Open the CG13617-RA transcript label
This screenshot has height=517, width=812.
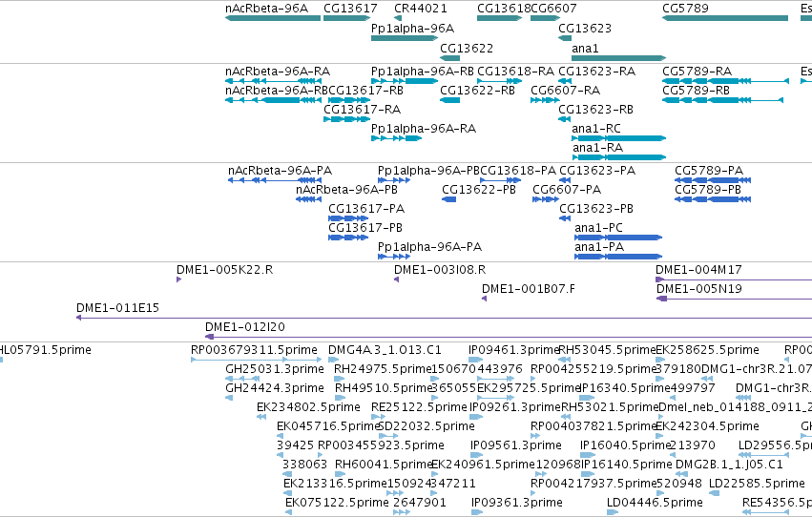[x=362, y=110]
